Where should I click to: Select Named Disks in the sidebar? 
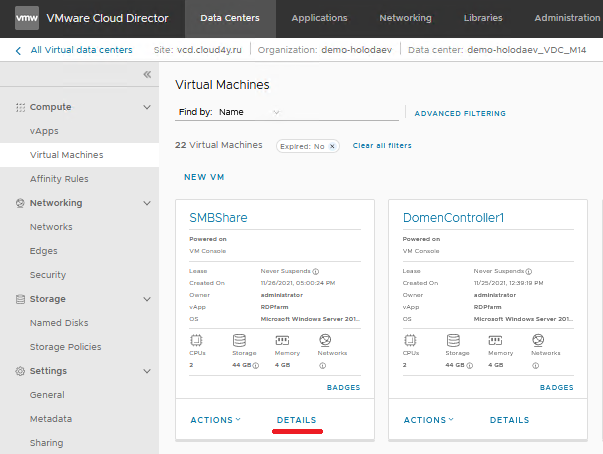coord(59,323)
